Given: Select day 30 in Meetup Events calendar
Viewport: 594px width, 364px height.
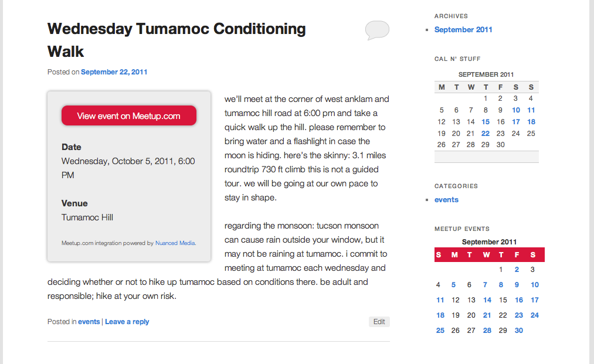Looking at the screenshot, I should [x=518, y=331].
